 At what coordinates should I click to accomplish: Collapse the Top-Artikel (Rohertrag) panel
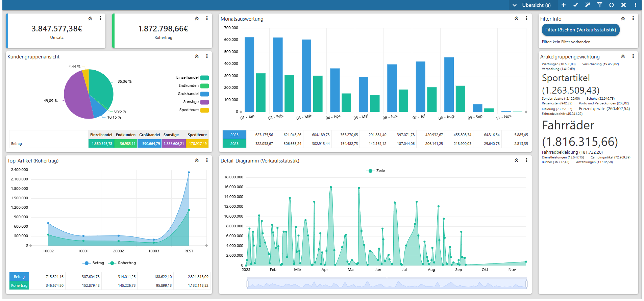tap(197, 160)
